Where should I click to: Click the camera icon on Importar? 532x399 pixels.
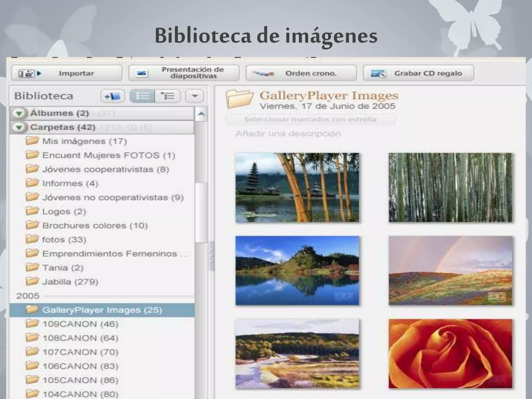29,74
